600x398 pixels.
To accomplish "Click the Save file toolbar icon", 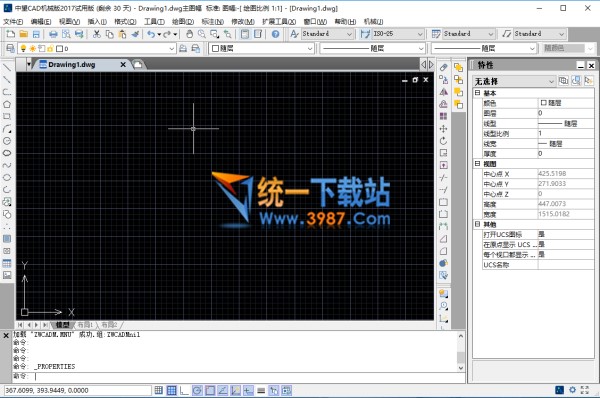I will coord(36,34).
